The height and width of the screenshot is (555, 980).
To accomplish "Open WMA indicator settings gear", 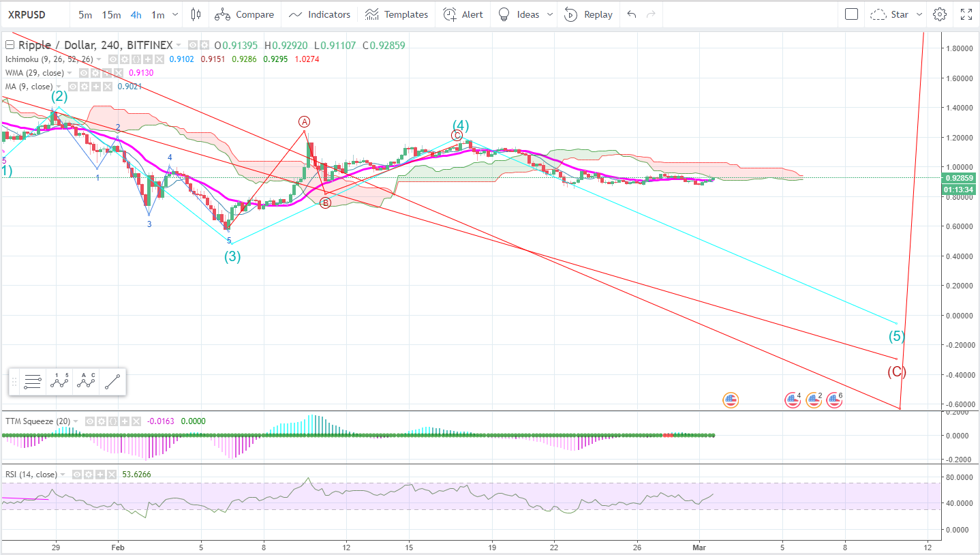I will coord(95,73).
